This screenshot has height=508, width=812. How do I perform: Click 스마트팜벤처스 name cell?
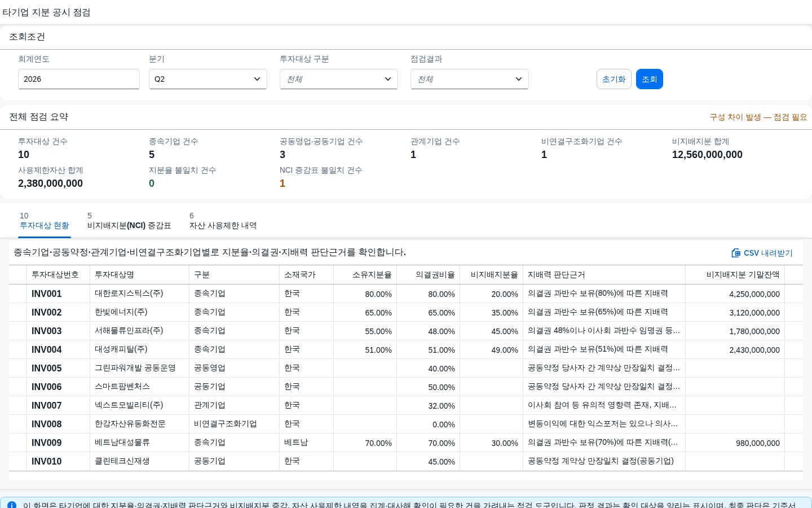pos(140,387)
